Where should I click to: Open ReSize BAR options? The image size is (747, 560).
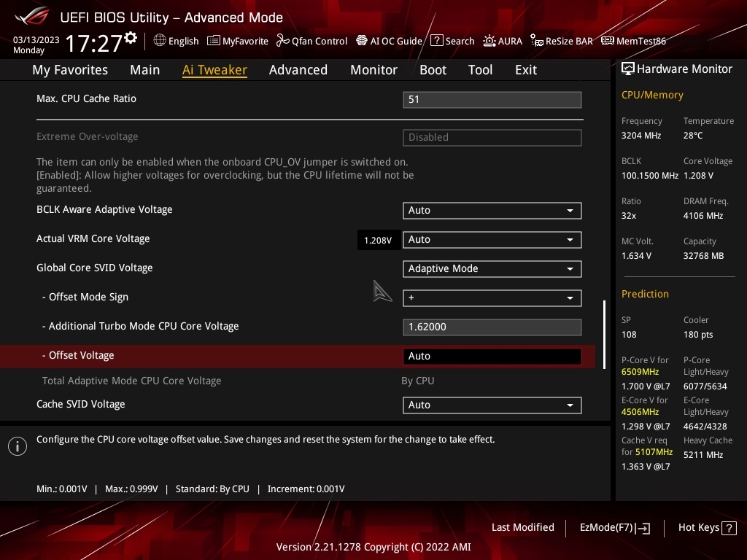pos(562,41)
